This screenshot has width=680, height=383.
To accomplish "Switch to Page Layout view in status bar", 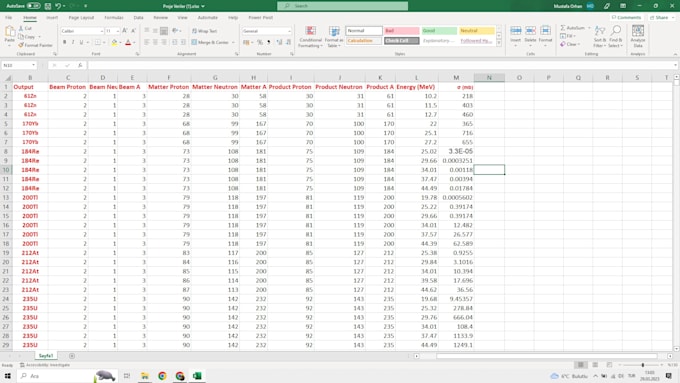I will click(x=595, y=365).
